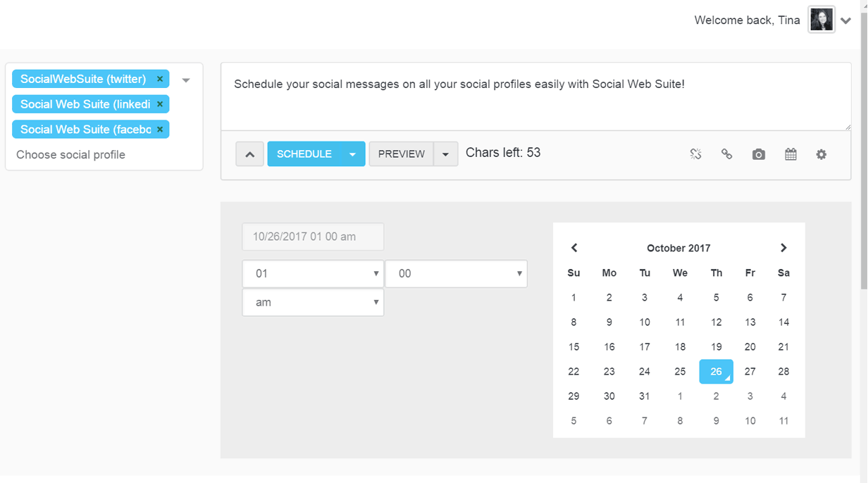The height and width of the screenshot is (483, 868).
Task: Collapse the composer with the up chevron button
Action: (x=249, y=154)
